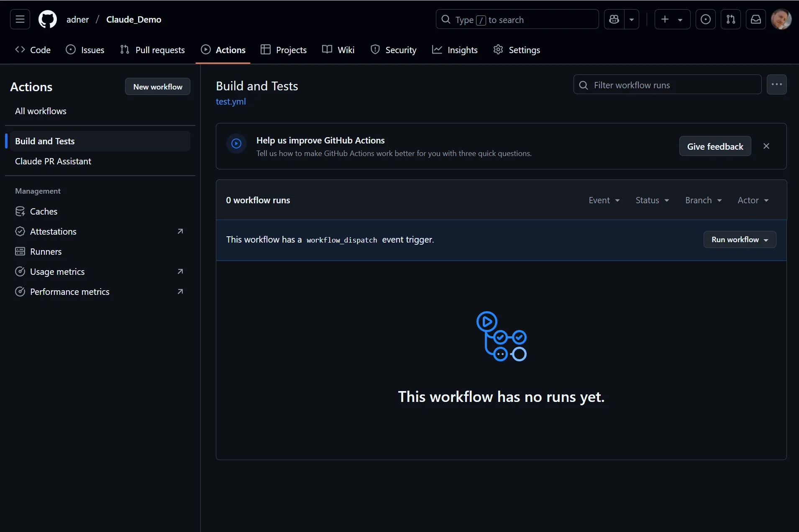
Task: Click 'This workflow has no runs yet.' text
Action: tap(501, 396)
